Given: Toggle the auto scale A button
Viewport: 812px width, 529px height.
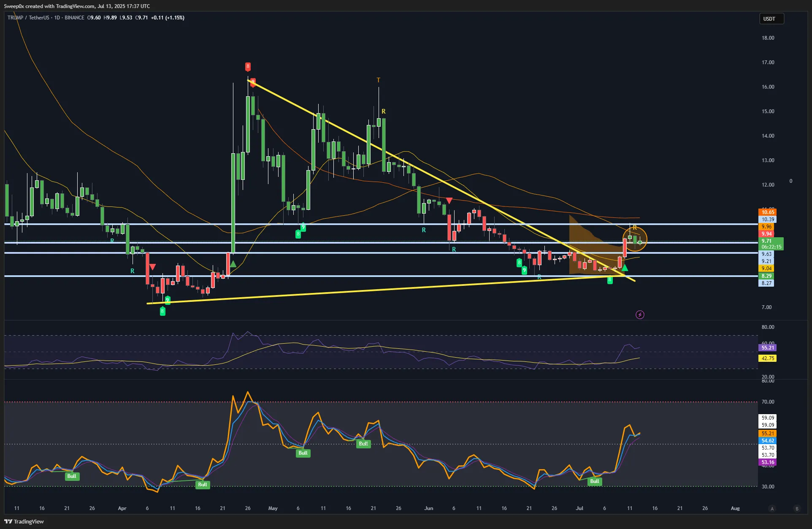Looking at the screenshot, I should tap(772, 509).
